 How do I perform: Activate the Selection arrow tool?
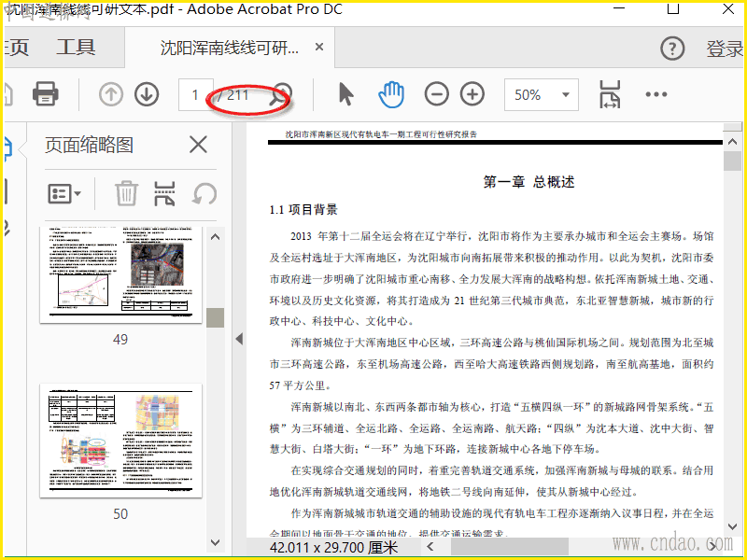345,94
